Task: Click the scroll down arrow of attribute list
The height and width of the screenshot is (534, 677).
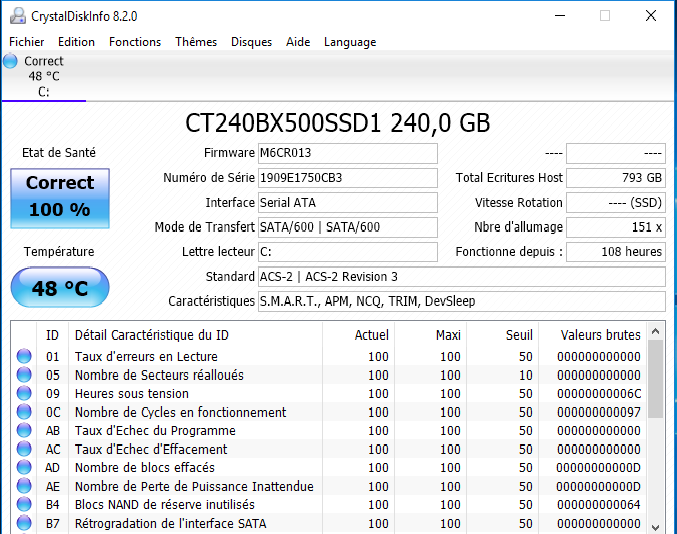Action: coord(656,526)
